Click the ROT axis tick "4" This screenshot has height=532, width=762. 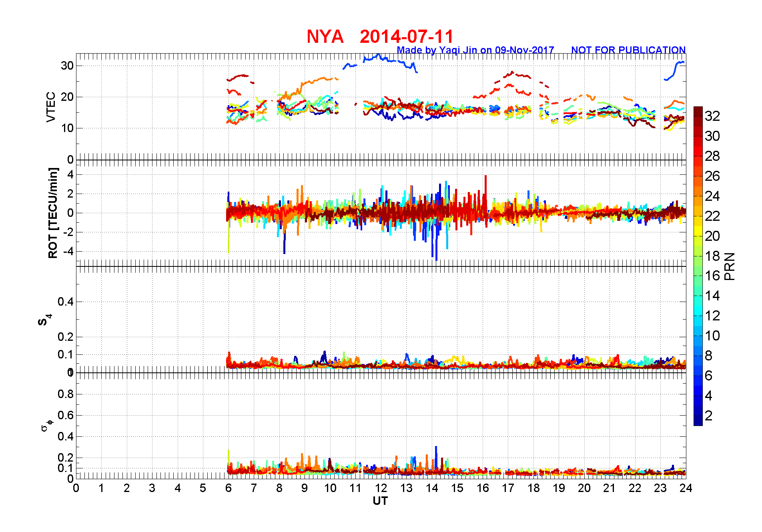pyautogui.click(x=70, y=174)
